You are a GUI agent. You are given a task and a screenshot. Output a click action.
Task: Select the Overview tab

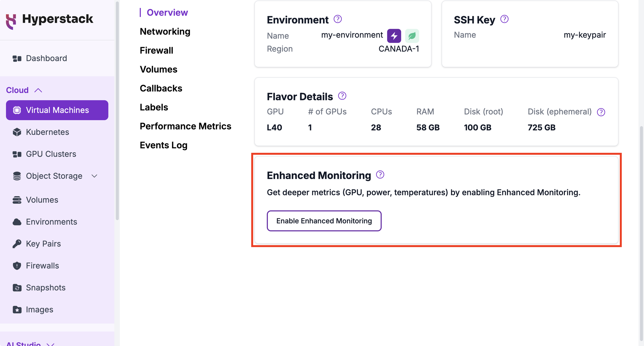[167, 13]
